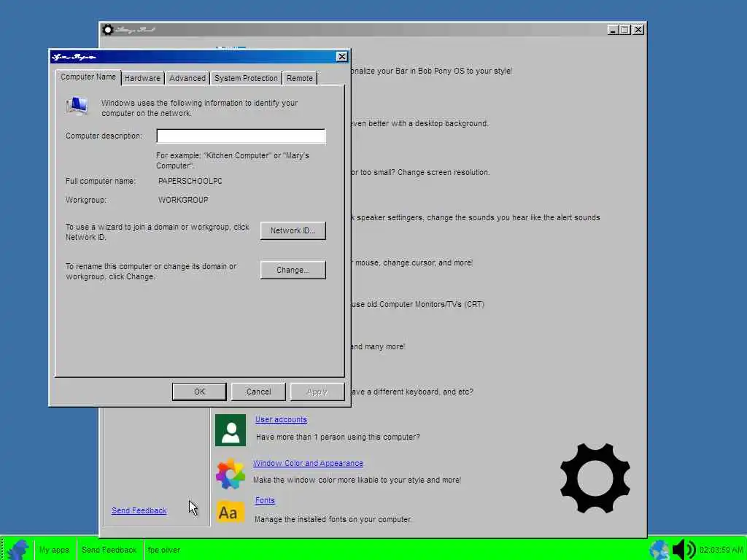Click into the Computer description field
This screenshot has height=560, width=747.
click(241, 136)
